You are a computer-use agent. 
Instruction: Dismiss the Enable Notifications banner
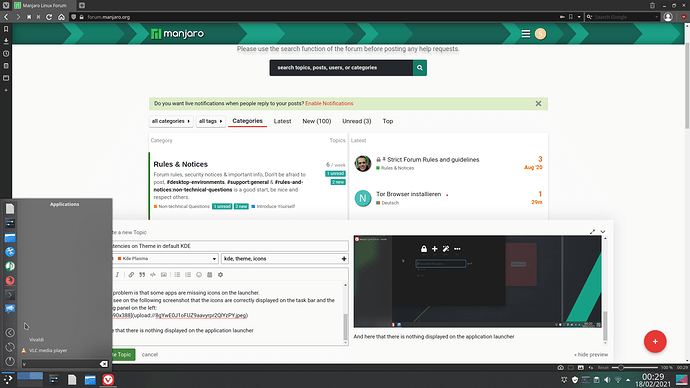(538, 103)
